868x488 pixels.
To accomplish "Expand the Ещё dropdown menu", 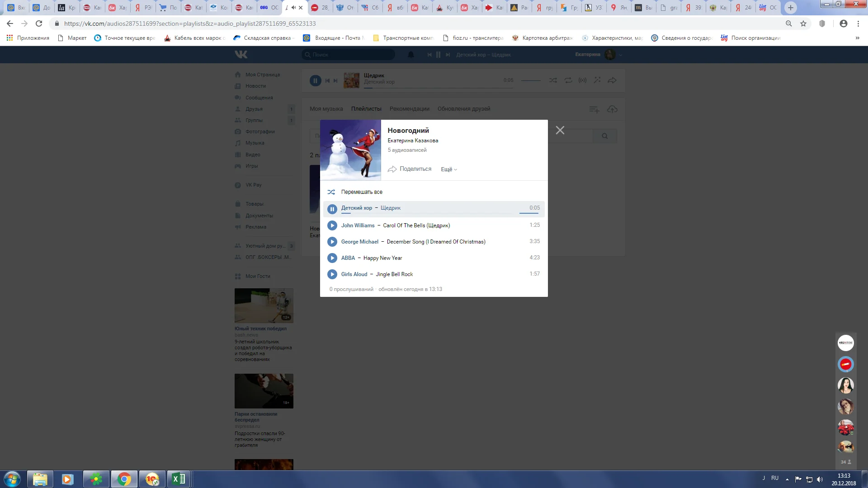I will point(449,169).
